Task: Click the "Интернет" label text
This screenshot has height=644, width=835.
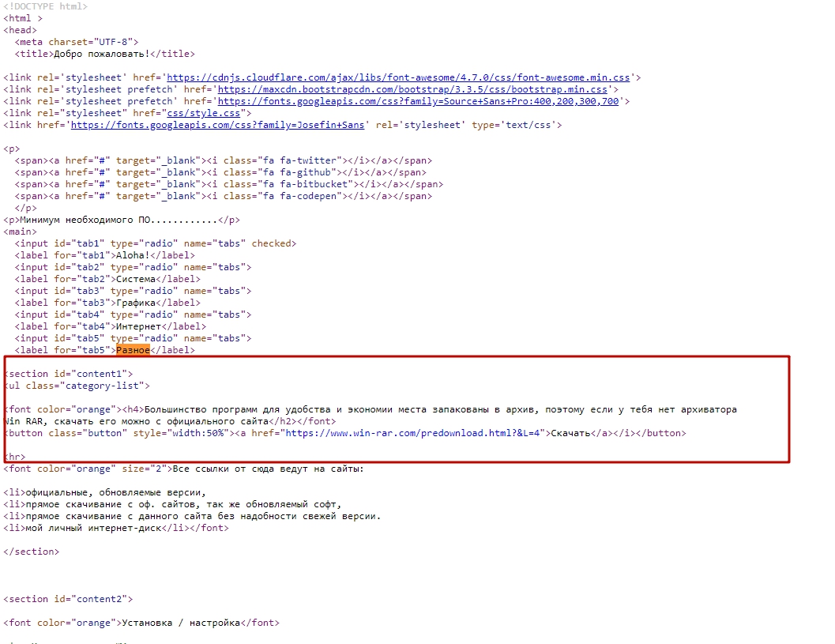Action: (x=138, y=326)
